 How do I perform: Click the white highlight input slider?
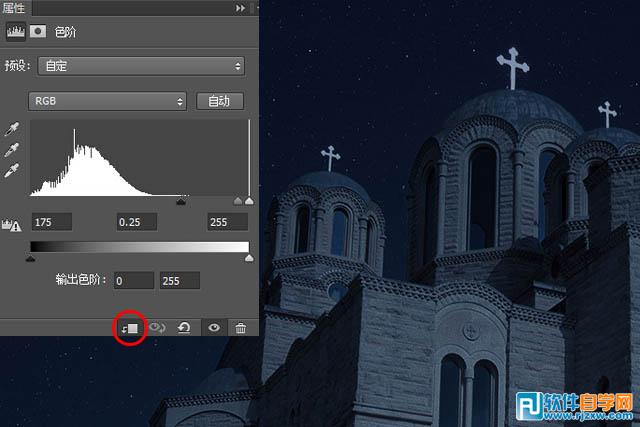pyautogui.click(x=249, y=201)
